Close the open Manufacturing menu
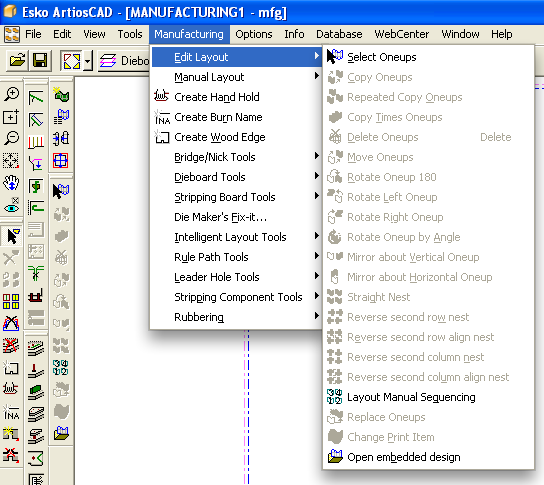 [x=189, y=34]
